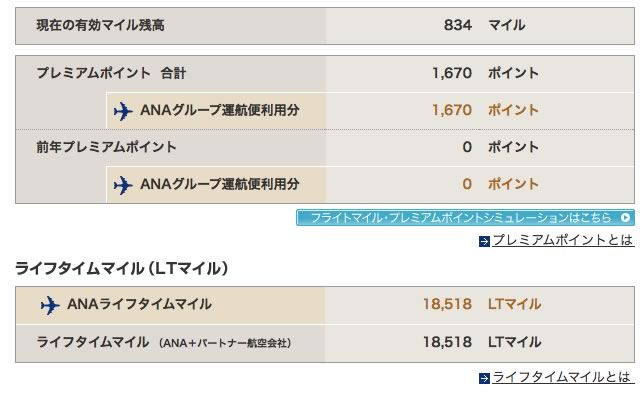Image resolution: width=642 pixels, height=394 pixels.
Task: Open the プレミアムポイントとは link
Action: [x=563, y=240]
